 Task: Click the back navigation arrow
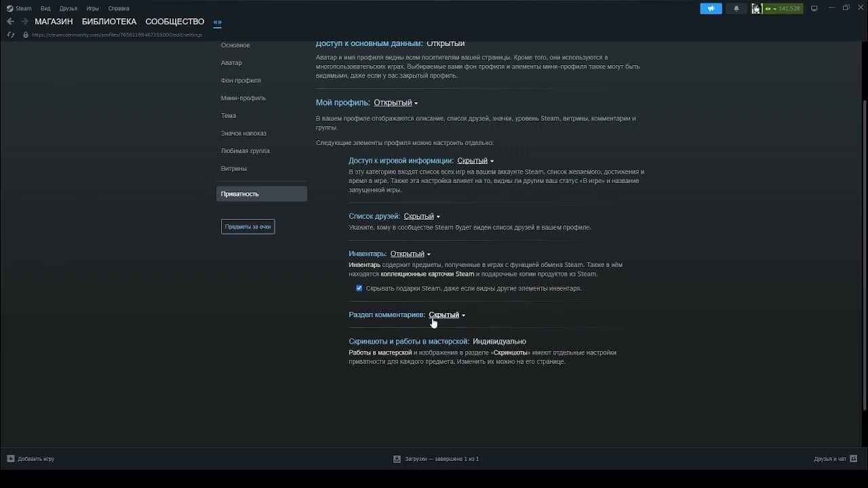tap(10, 22)
